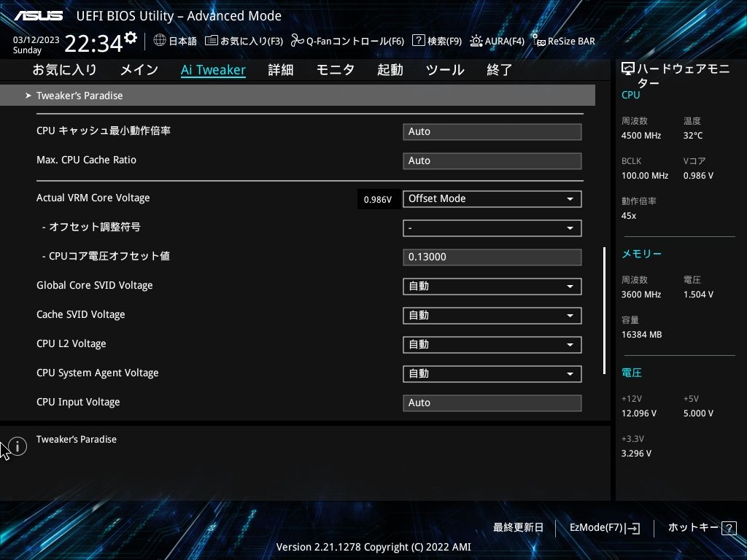The image size is (747, 560).
Task: Click the 1.504 V memory voltage value
Action: 698,295
